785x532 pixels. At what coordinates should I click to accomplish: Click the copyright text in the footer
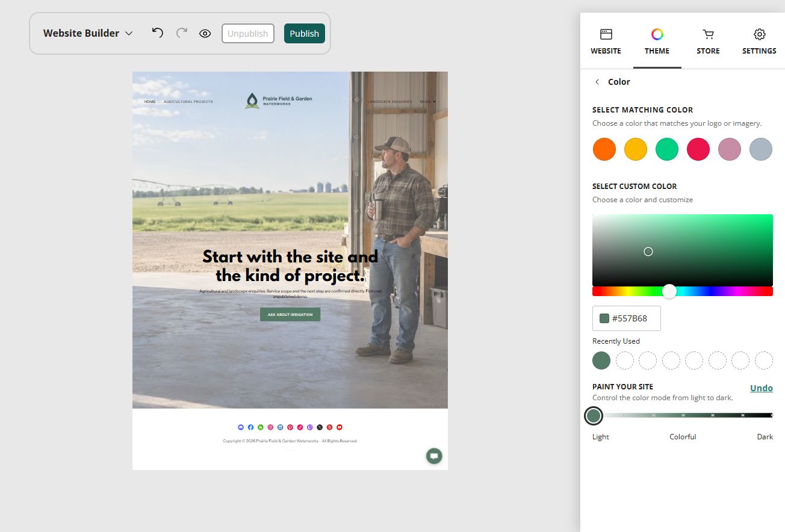pyautogui.click(x=290, y=441)
